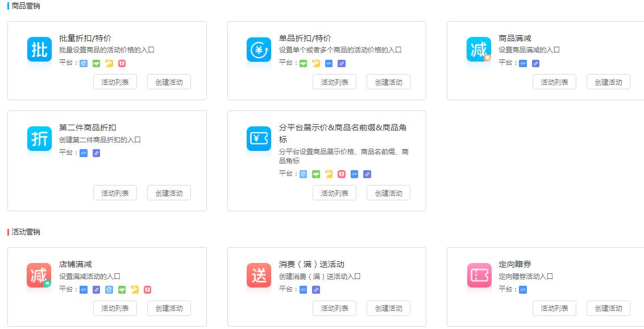Click the yellow platform icon in 分平台展示价 card

coord(329,174)
